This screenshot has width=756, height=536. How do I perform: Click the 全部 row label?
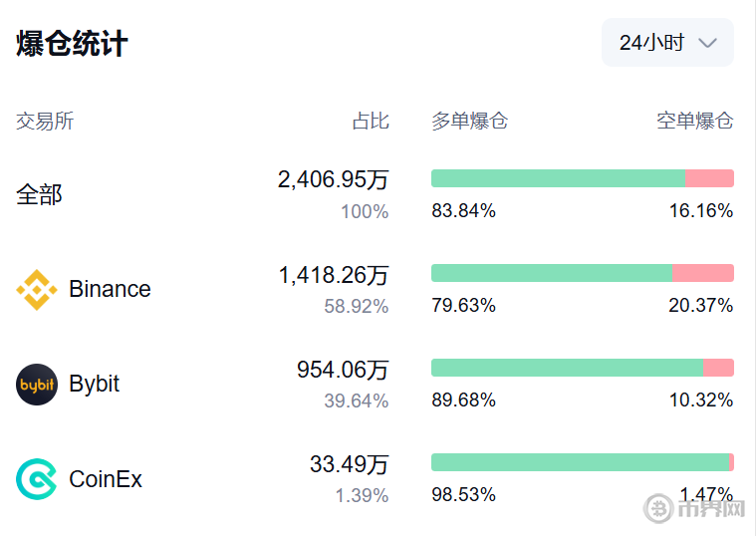tap(39, 194)
